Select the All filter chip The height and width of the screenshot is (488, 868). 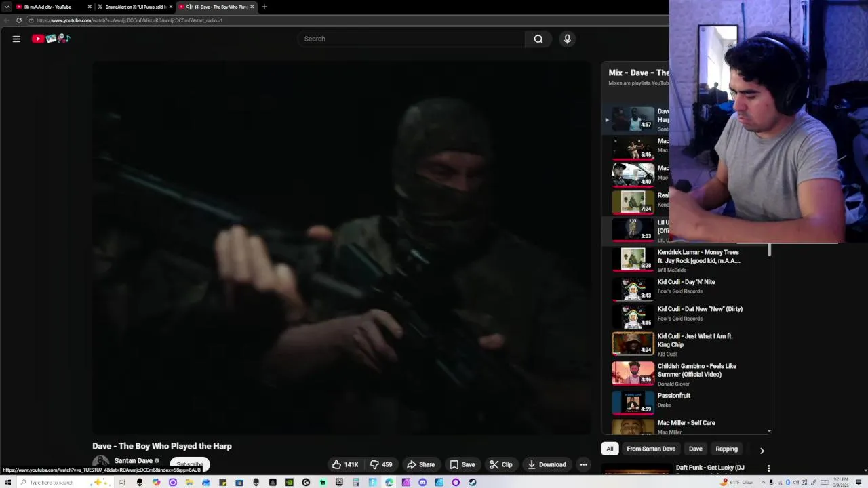[x=610, y=449]
